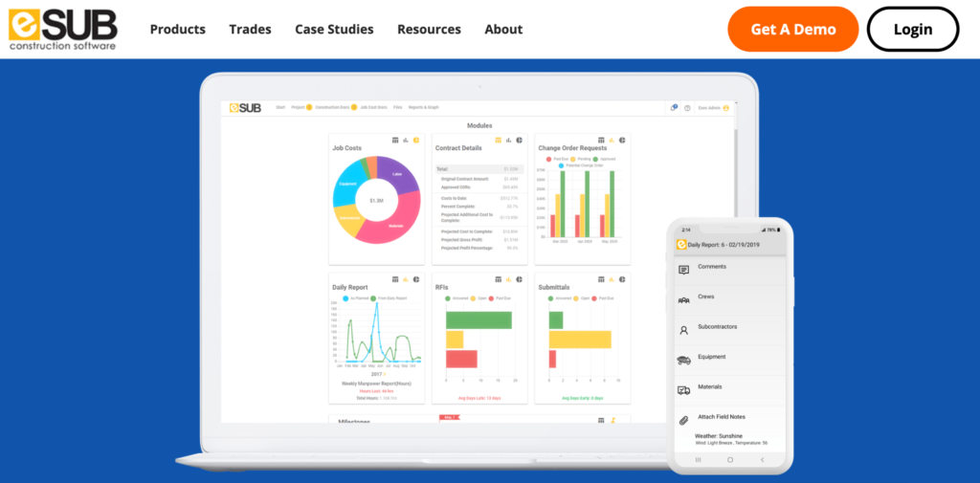Toggle Past Due legend in Submittals card
Viewport: 980px width, 483px height.
coord(603,298)
